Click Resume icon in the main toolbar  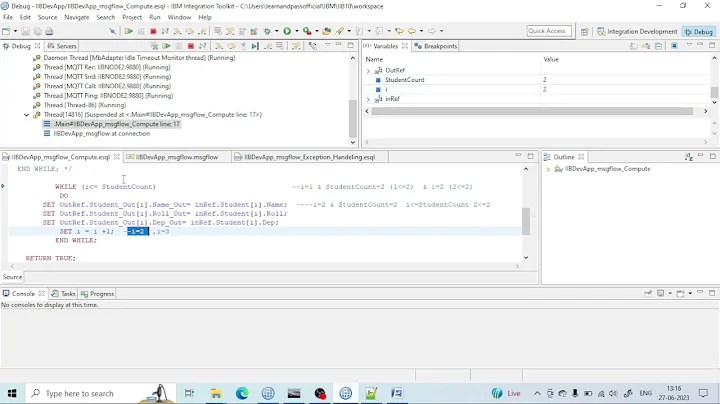(129, 31)
